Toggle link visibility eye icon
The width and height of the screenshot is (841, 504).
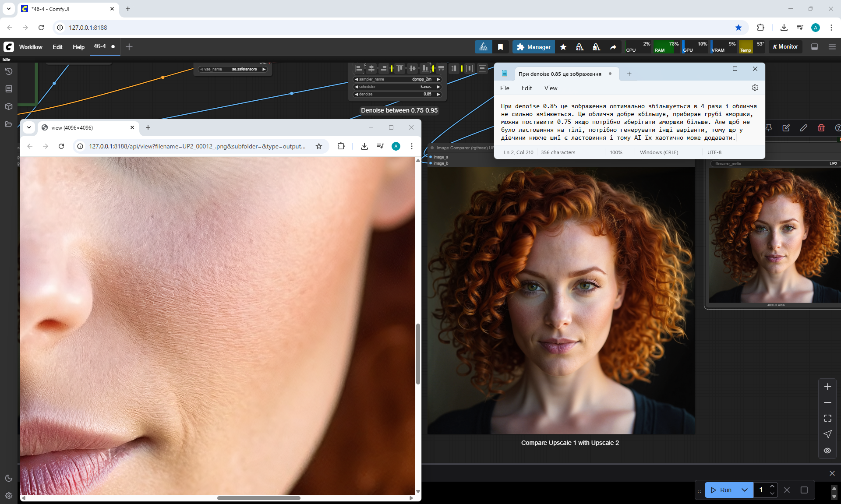(827, 451)
